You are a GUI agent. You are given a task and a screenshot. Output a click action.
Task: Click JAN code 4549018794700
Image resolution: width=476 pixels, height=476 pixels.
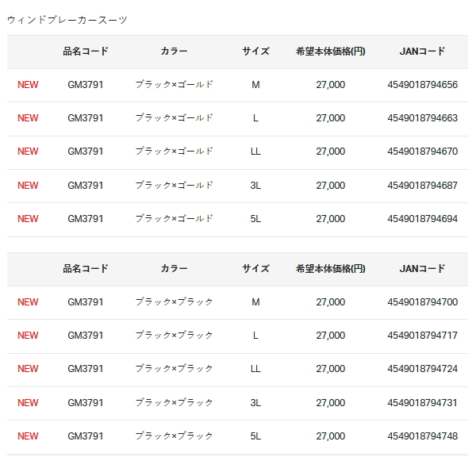coord(422,302)
